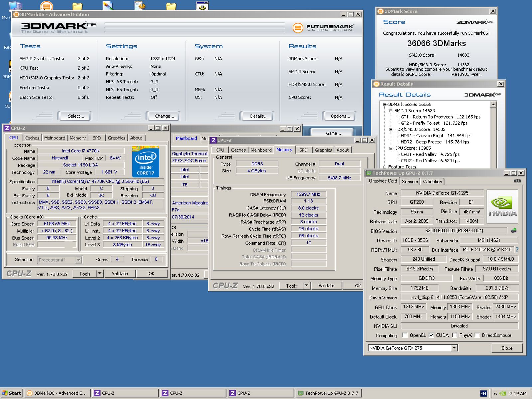Open the orange Futuremark desktop icon
This screenshot has width=532, height=399.
[46, 6]
